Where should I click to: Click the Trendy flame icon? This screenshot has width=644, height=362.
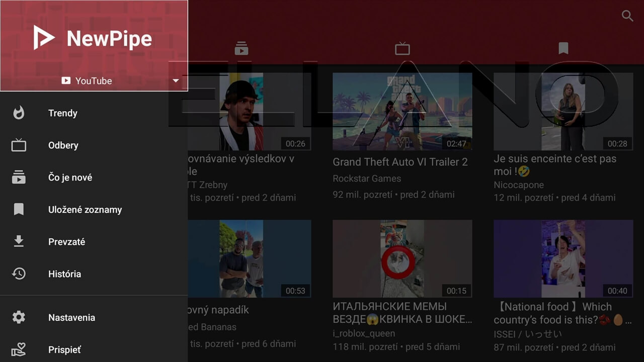click(x=19, y=113)
